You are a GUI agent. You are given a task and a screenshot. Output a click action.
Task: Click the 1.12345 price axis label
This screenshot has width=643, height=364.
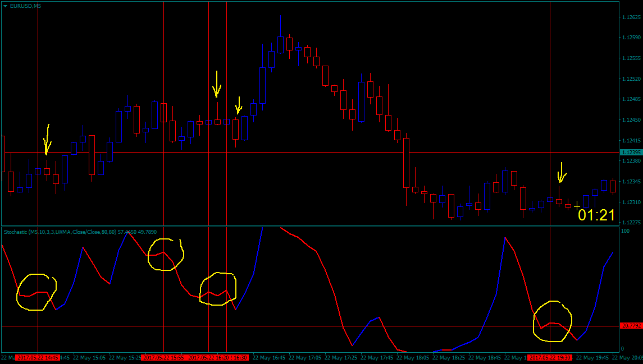point(632,181)
